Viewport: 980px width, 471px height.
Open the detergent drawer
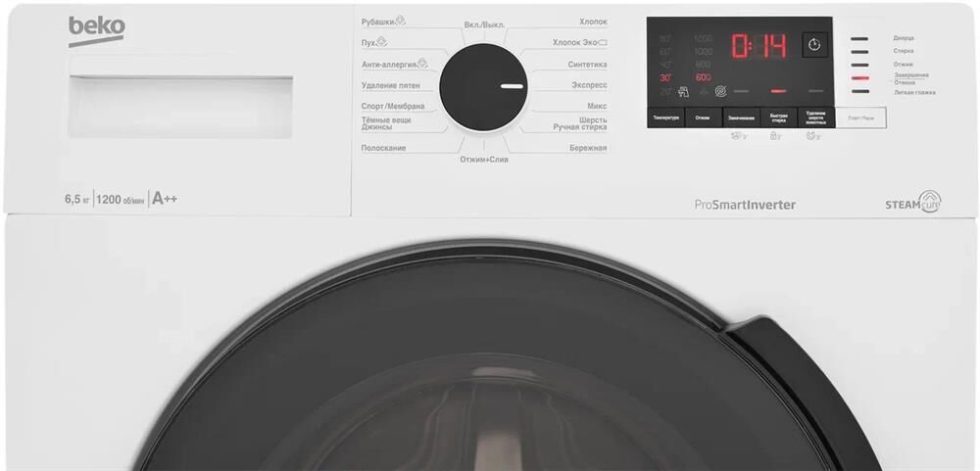pos(180,102)
